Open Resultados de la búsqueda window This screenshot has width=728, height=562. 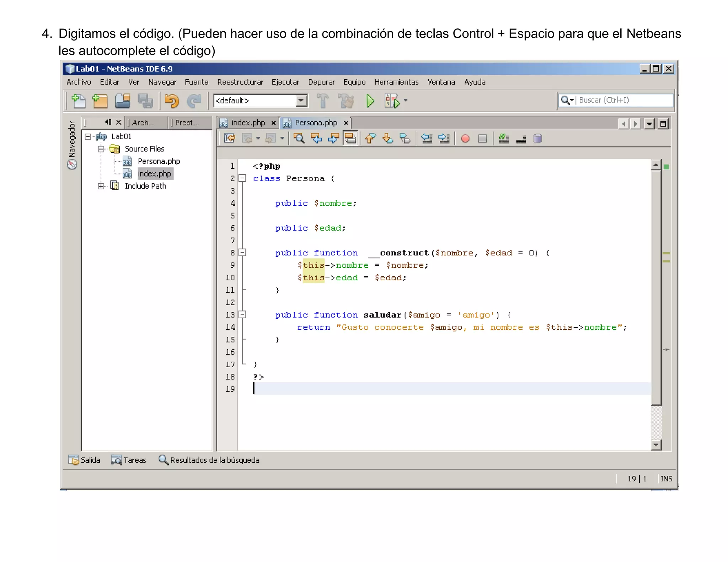click(209, 460)
